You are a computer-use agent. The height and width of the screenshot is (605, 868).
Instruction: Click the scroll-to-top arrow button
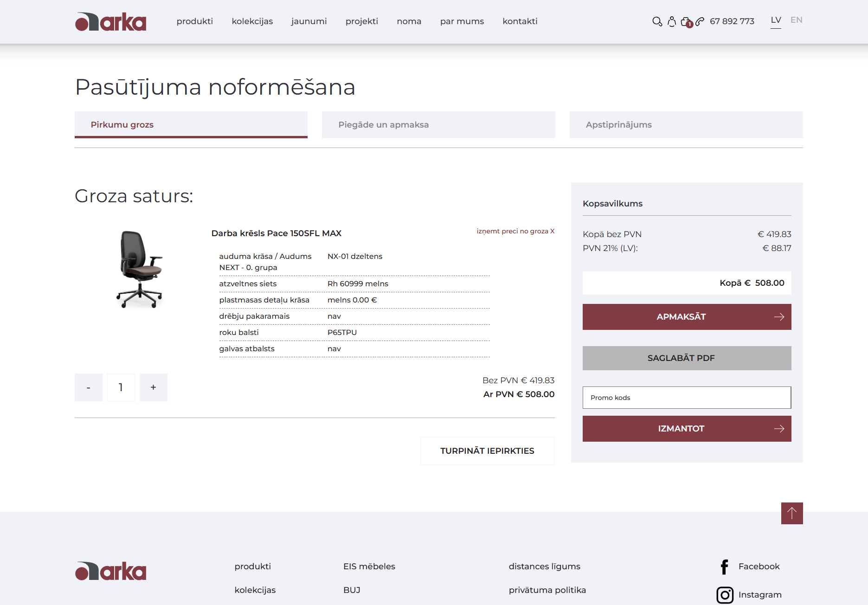[x=791, y=513]
